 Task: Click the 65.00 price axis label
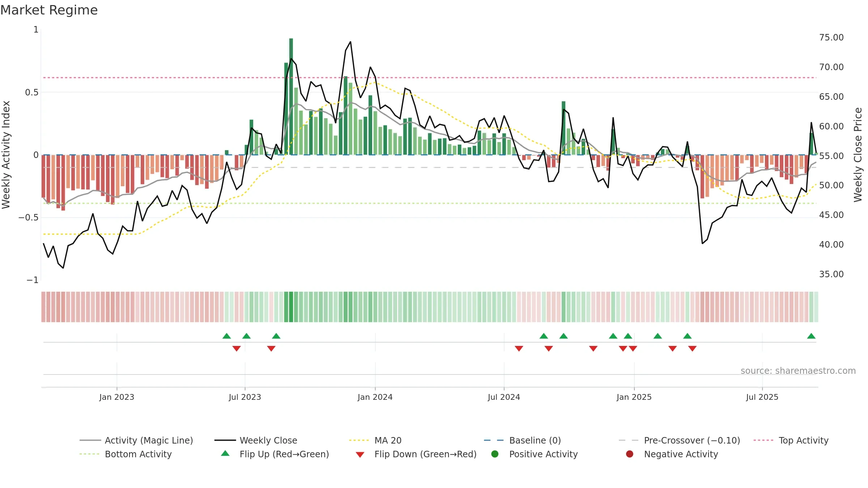point(831,97)
